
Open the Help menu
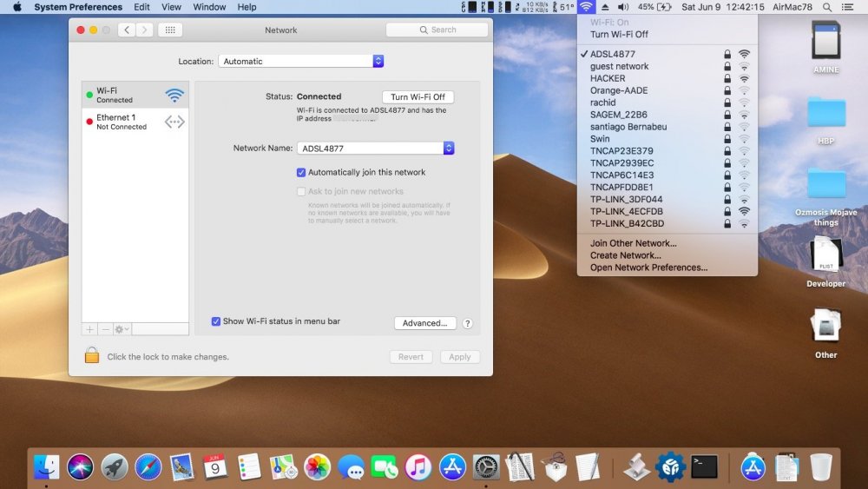[247, 7]
